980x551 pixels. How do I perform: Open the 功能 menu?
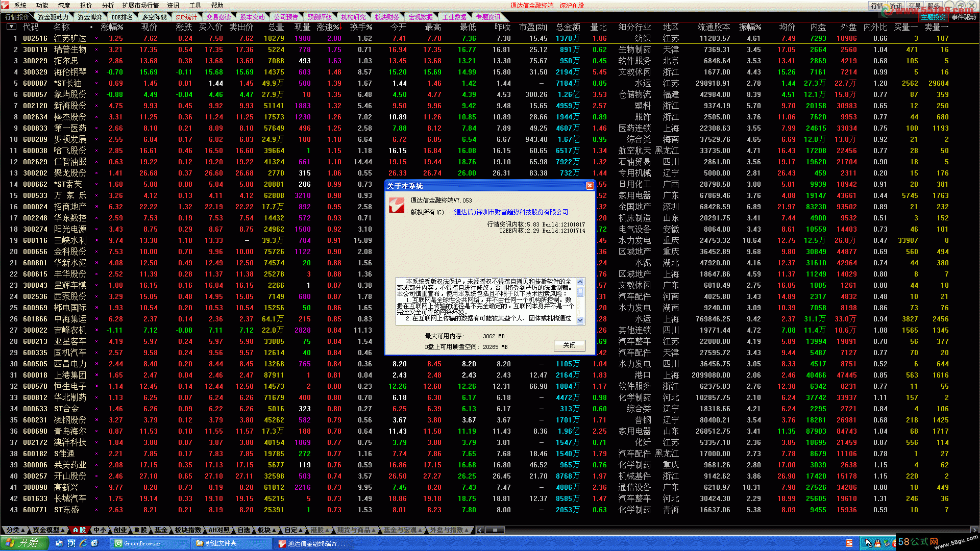[42, 5]
